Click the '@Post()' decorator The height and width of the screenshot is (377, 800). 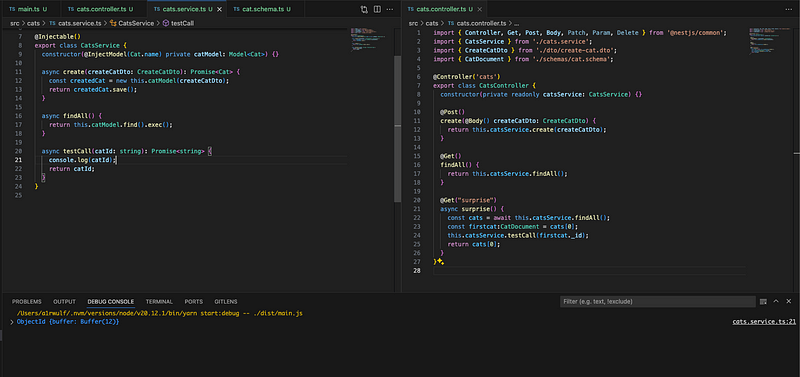pos(453,112)
